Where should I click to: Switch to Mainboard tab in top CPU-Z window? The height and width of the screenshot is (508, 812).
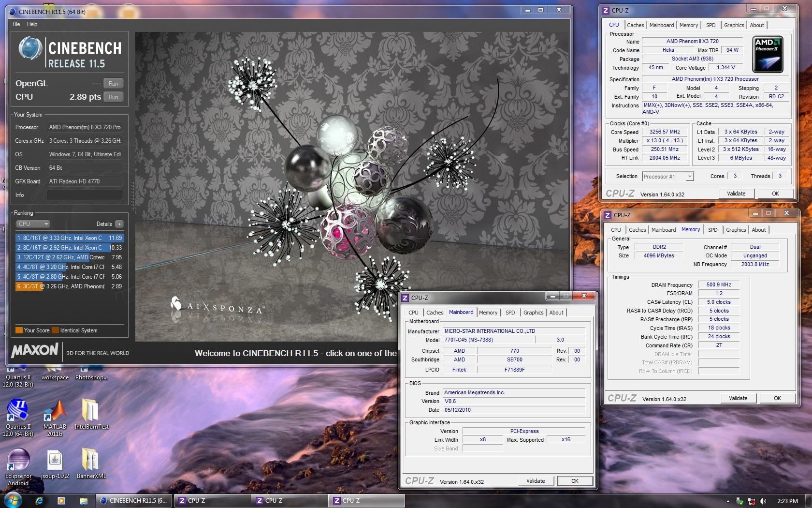click(662, 25)
